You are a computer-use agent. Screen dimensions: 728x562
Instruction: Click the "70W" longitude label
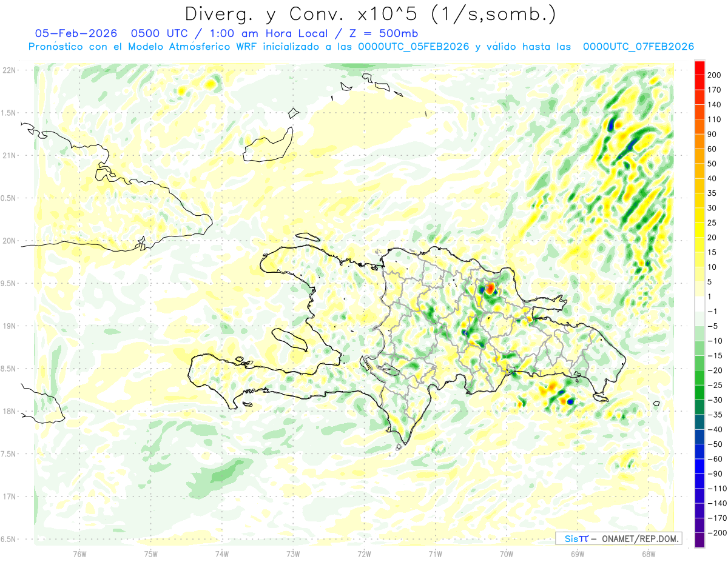click(x=507, y=554)
